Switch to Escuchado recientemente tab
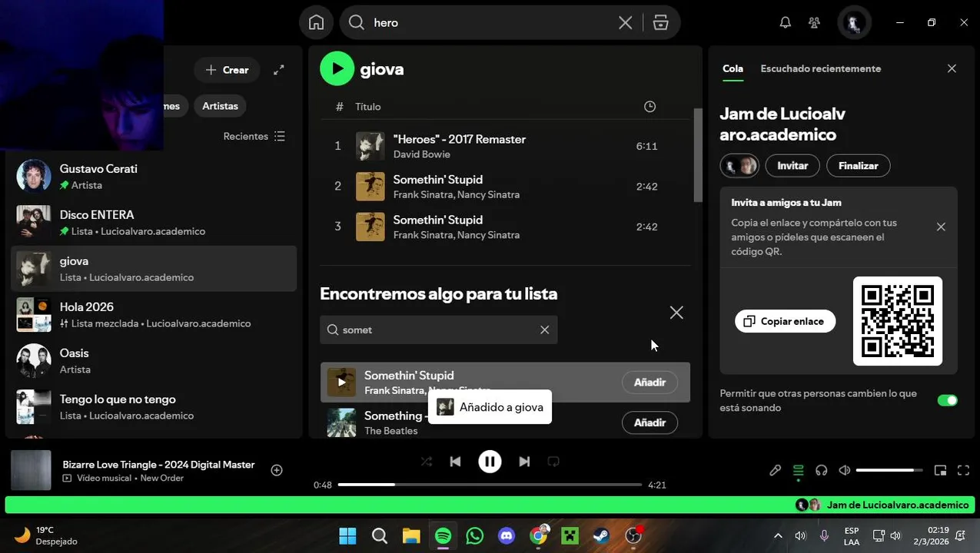The image size is (980, 553). point(821,68)
